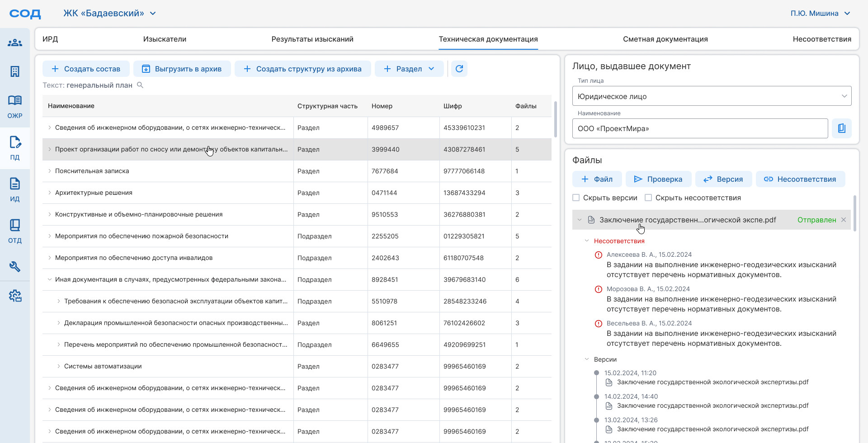Click the СОД logo

[25, 14]
